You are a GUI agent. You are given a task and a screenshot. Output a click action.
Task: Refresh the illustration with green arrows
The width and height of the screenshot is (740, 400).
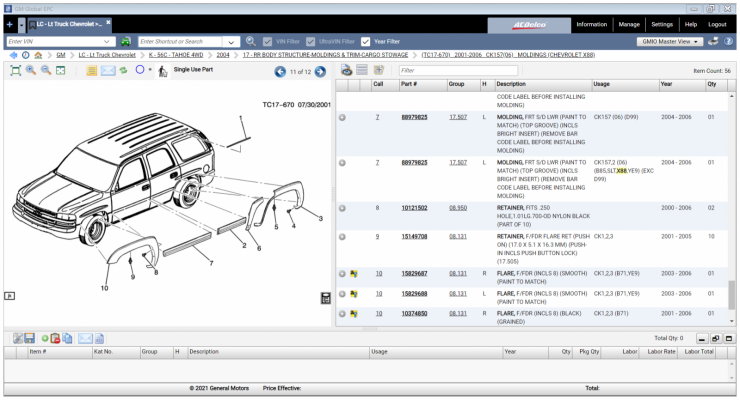click(x=124, y=70)
